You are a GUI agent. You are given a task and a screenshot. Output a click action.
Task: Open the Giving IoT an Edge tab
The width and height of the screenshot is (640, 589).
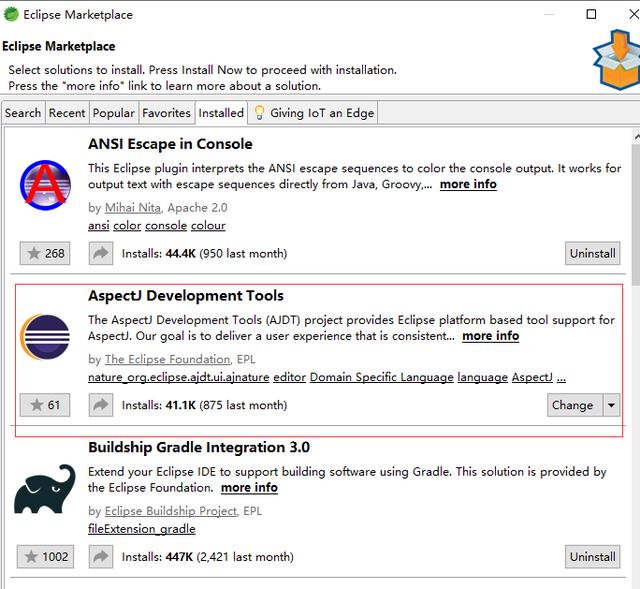[313, 113]
